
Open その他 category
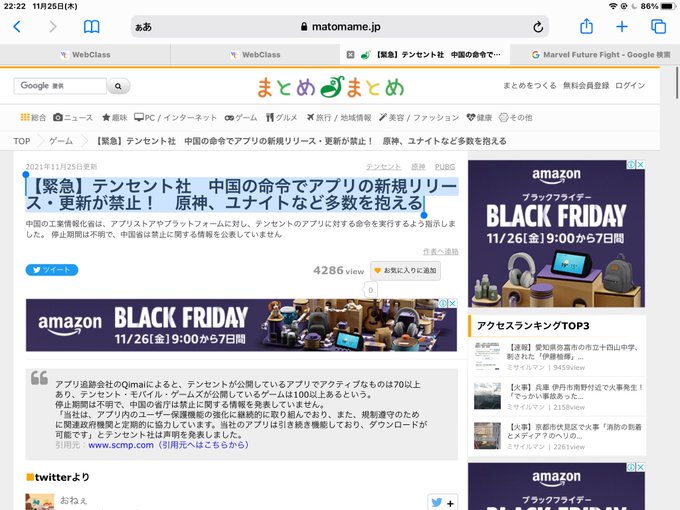515,118
